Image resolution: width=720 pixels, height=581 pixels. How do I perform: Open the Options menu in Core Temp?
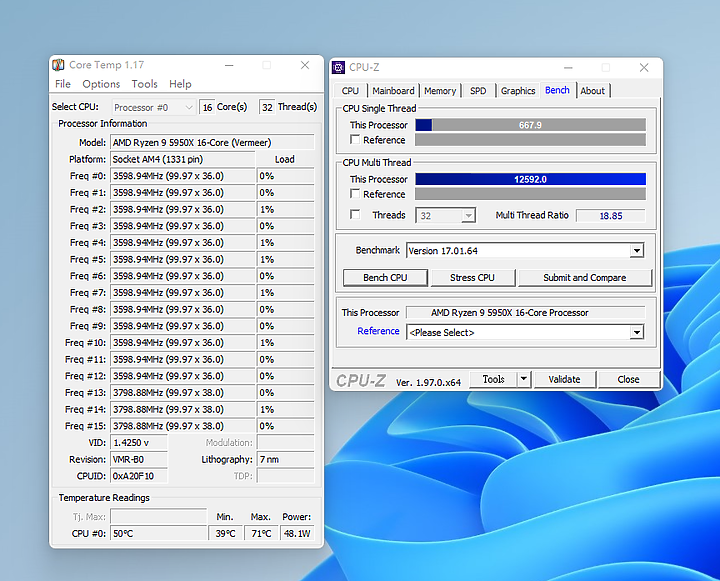(x=101, y=84)
